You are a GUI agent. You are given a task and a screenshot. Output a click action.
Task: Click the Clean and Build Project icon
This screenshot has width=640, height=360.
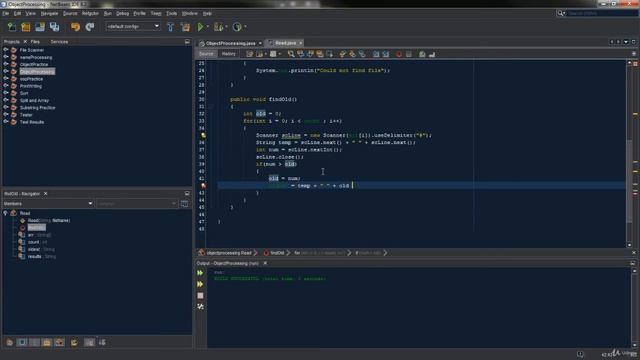click(x=185, y=27)
